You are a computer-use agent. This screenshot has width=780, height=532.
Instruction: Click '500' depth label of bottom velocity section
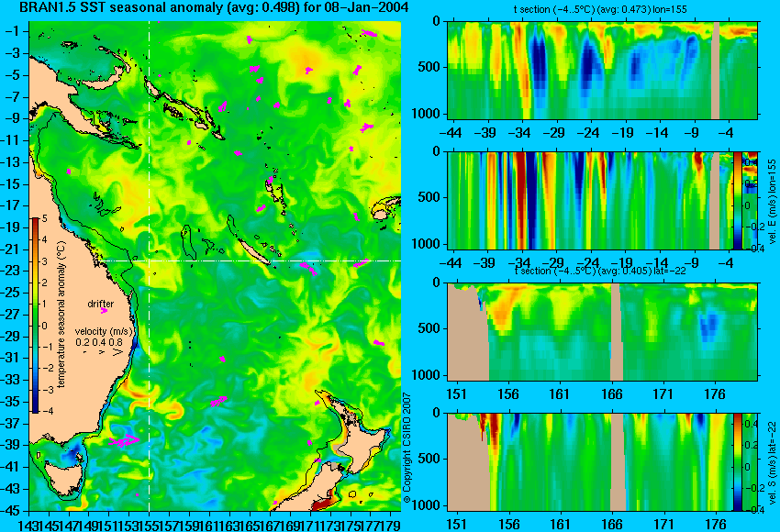[x=429, y=459]
